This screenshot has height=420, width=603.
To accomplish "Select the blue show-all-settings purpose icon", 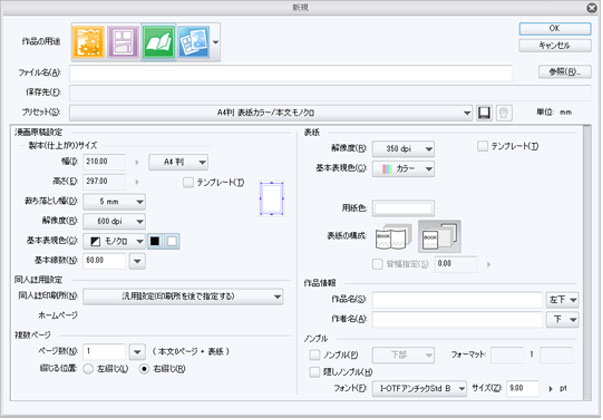I will pyautogui.click(x=193, y=42).
